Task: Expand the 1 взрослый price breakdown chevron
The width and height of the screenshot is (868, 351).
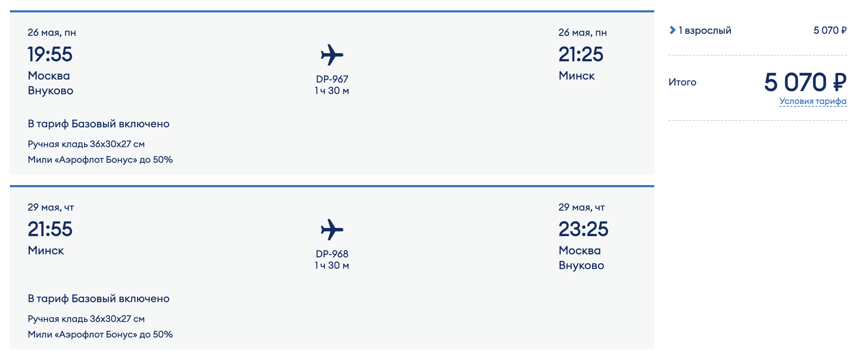Action: (672, 30)
